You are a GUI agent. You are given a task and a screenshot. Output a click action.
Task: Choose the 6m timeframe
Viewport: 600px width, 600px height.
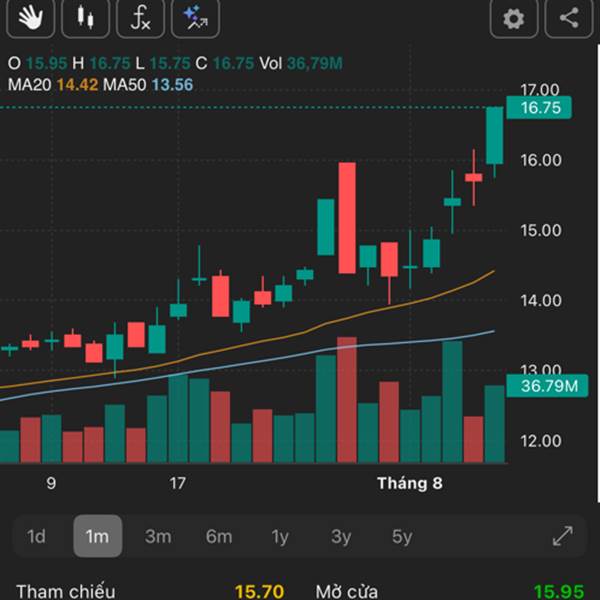pos(219,536)
